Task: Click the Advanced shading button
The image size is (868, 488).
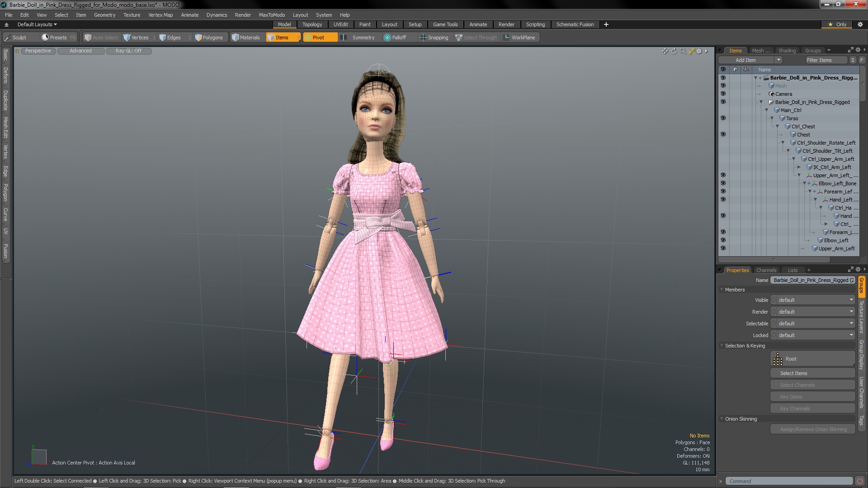Action: (81, 51)
